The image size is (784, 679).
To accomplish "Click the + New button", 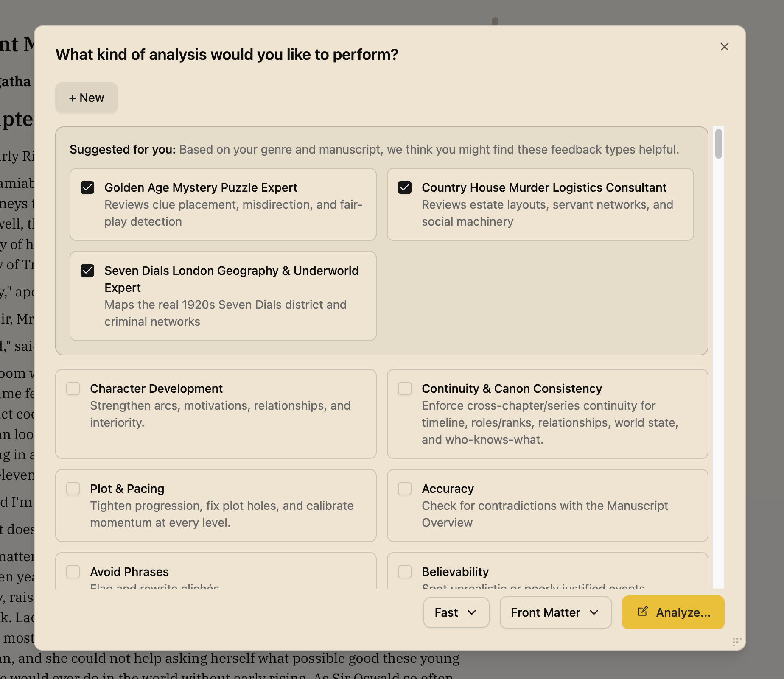I will tap(86, 98).
